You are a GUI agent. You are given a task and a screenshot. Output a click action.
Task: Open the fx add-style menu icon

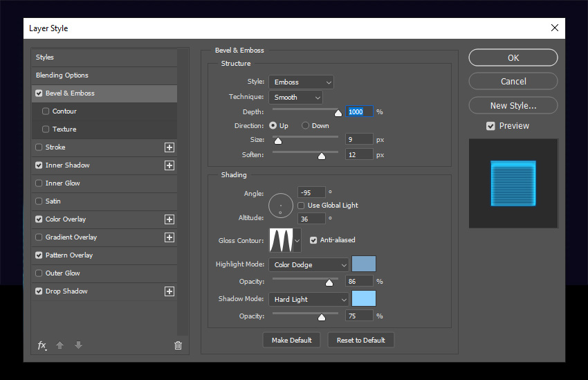(x=42, y=345)
